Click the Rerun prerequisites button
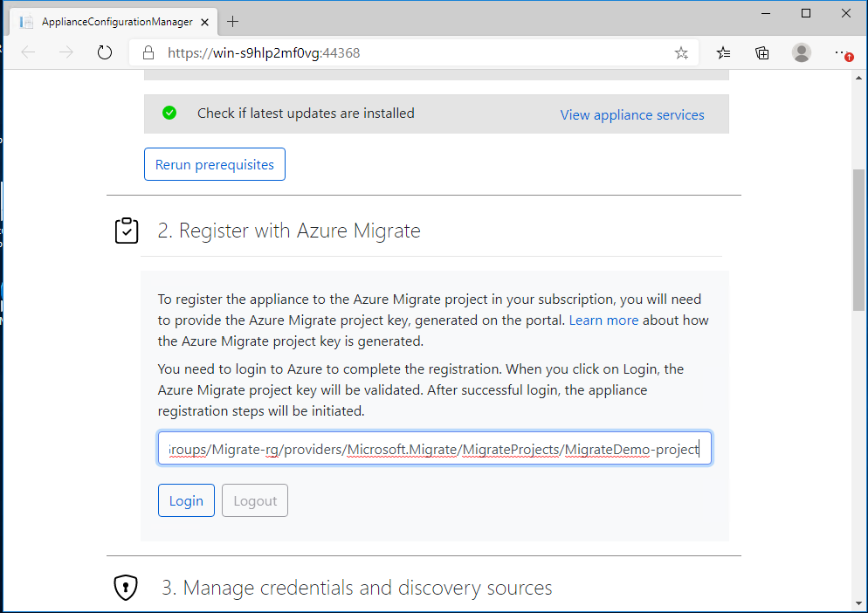This screenshot has width=868, height=613. tap(214, 163)
